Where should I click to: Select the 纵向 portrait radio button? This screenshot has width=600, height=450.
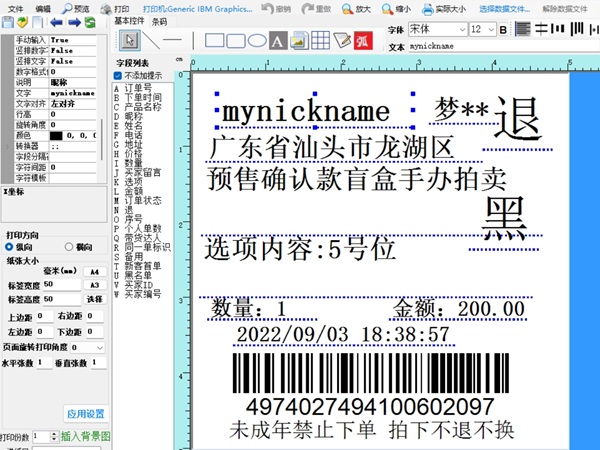click(x=9, y=247)
